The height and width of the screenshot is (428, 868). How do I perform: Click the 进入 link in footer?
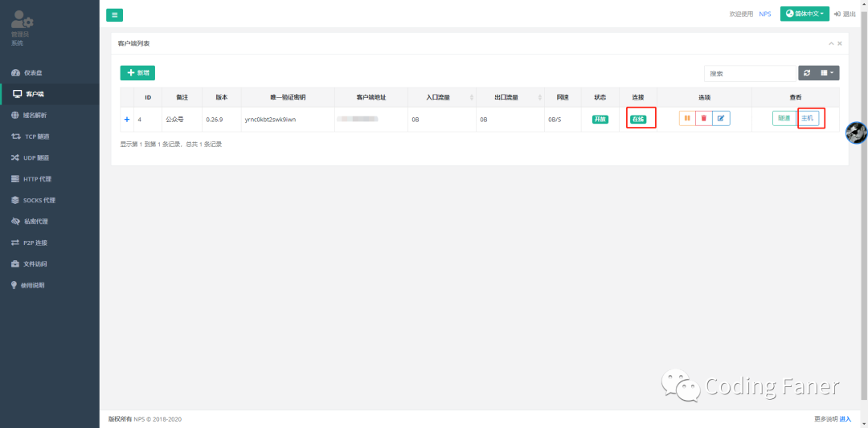[x=845, y=419]
